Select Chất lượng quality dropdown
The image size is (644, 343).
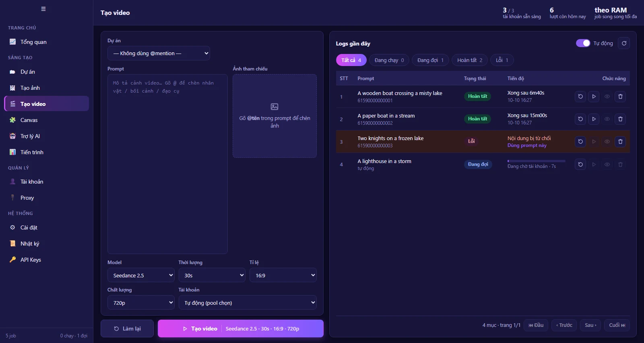[x=141, y=303]
